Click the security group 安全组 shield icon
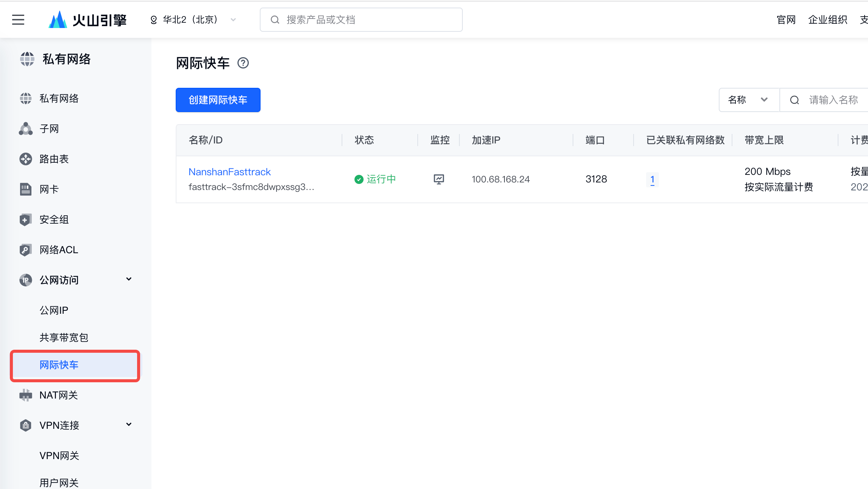Viewport: 868px width, 489px height. click(26, 220)
